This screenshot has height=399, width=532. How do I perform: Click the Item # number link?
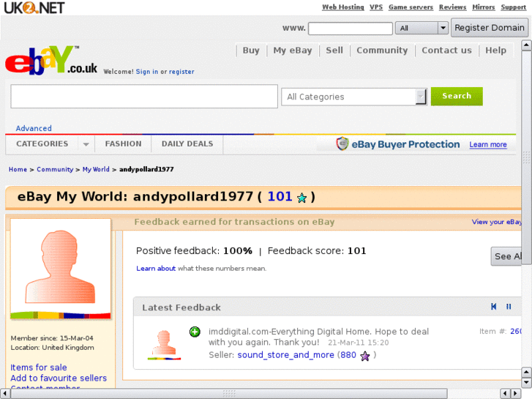[x=516, y=332]
